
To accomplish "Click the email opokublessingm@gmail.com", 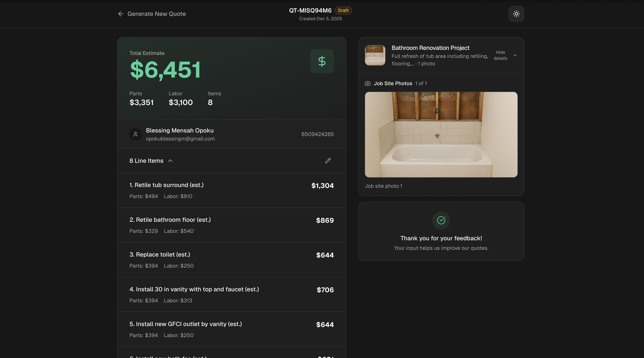I will [180, 139].
